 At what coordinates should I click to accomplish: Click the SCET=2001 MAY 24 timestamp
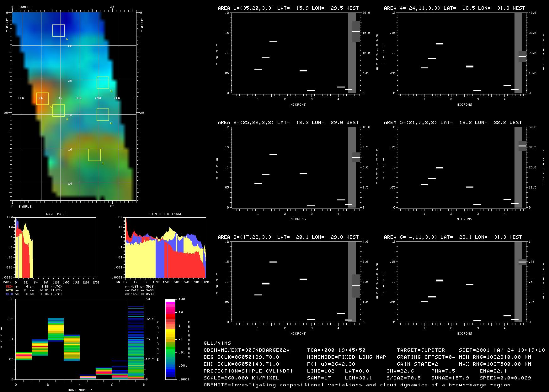click(x=502, y=350)
